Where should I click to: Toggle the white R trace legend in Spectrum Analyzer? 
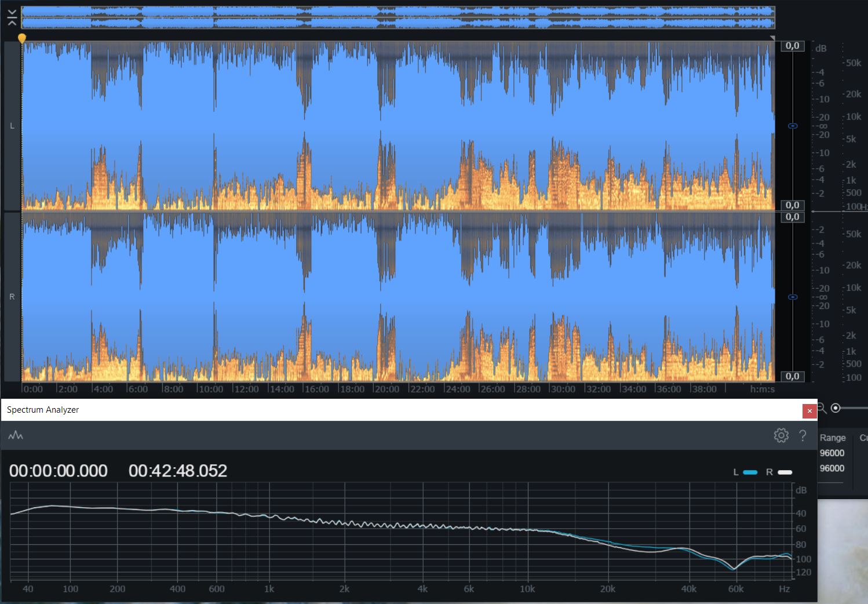click(779, 472)
